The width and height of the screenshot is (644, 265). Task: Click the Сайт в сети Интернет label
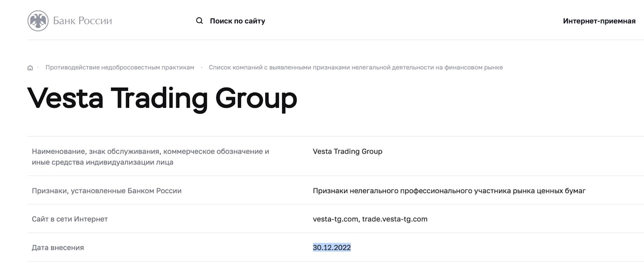click(x=70, y=219)
